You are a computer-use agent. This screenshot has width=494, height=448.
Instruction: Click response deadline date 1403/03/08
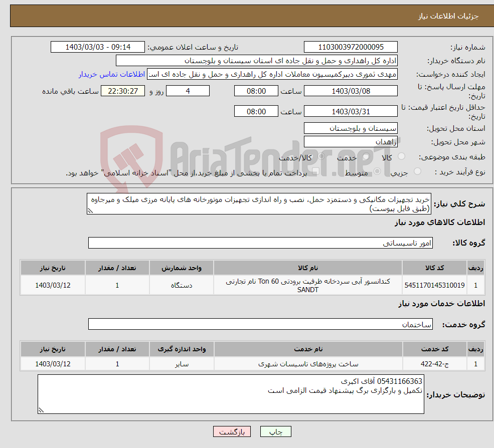[x=351, y=91]
